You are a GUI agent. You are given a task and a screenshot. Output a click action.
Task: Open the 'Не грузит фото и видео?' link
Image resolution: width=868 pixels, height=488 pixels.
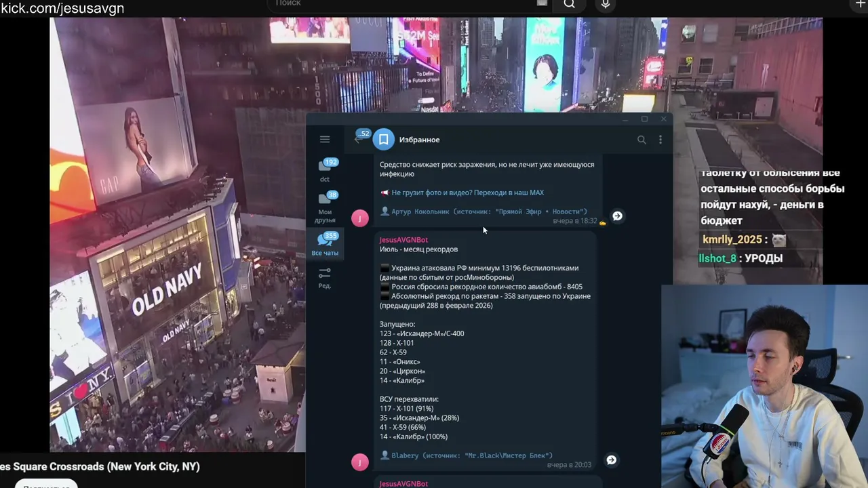(468, 192)
